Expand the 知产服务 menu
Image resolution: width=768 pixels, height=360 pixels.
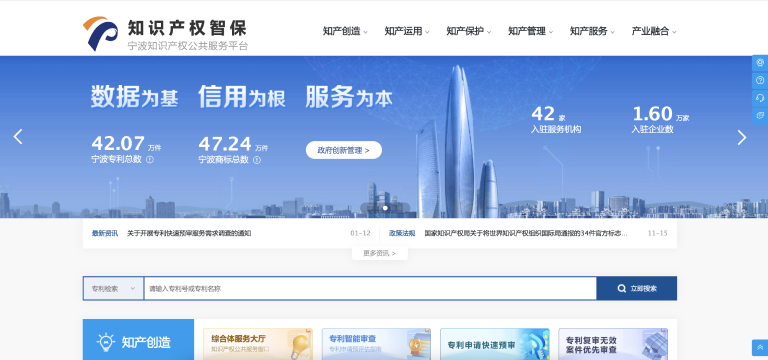tap(592, 31)
